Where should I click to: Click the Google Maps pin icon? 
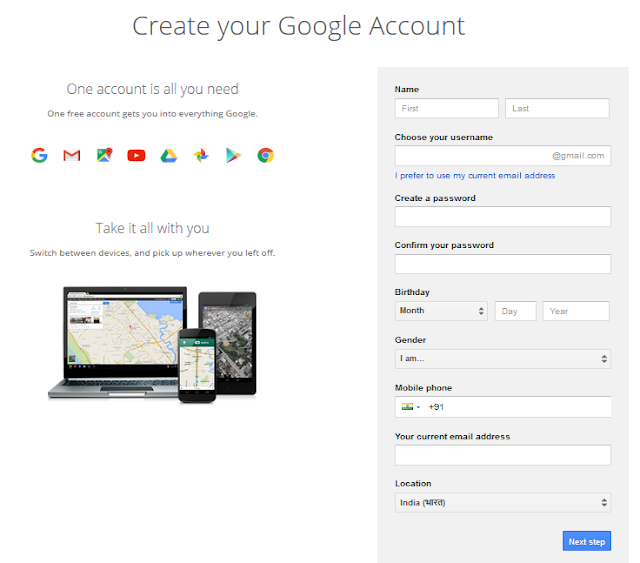[104, 155]
